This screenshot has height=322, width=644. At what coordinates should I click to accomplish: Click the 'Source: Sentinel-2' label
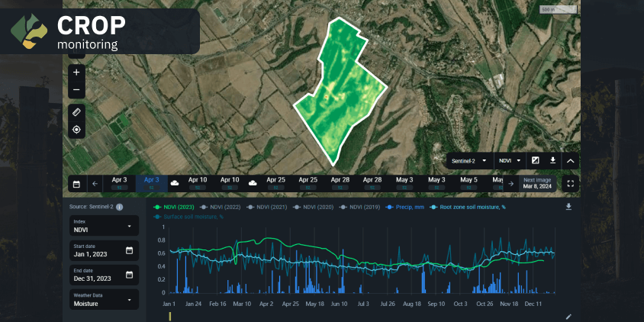91,207
